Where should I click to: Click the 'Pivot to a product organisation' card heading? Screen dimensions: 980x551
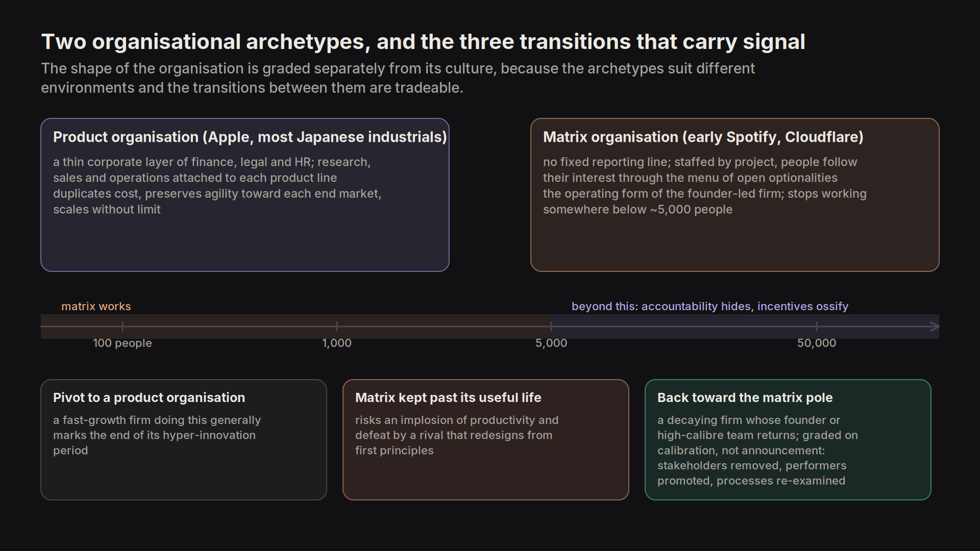point(149,398)
